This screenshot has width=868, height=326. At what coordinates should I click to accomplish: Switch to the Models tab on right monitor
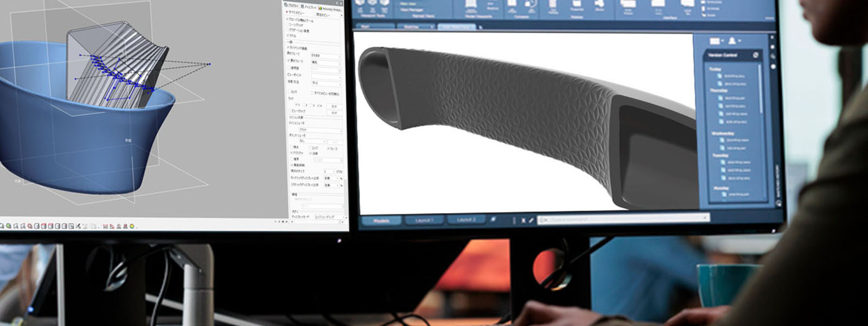click(x=381, y=221)
